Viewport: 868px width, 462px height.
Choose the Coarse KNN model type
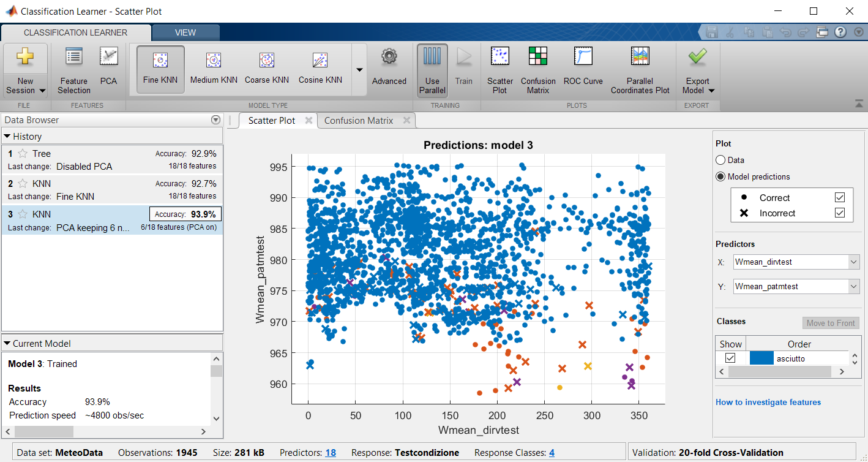point(266,68)
